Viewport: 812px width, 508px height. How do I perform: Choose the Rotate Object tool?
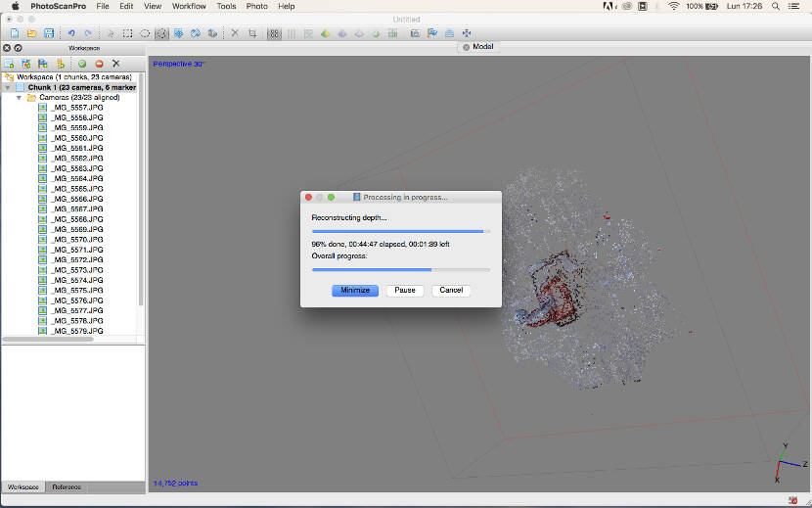(x=212, y=33)
